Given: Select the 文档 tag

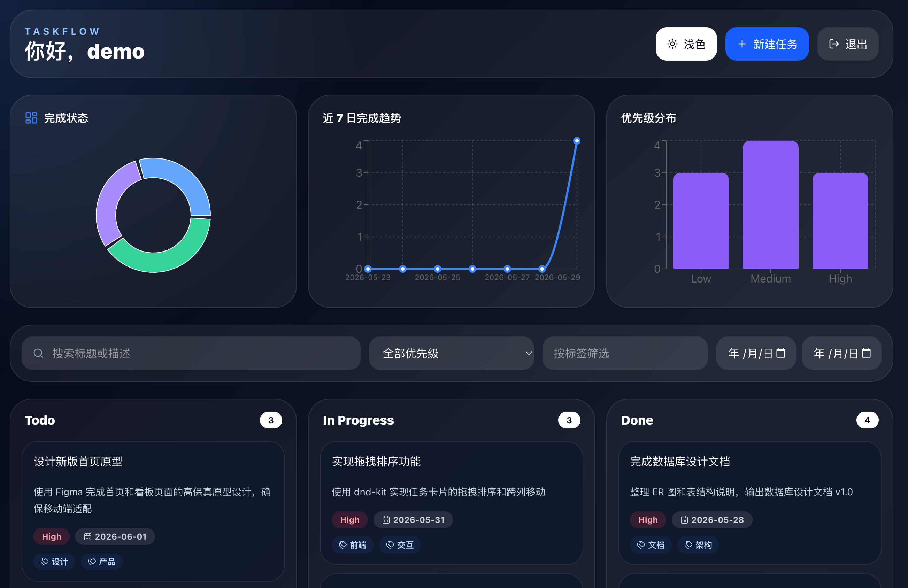Looking at the screenshot, I should [651, 544].
